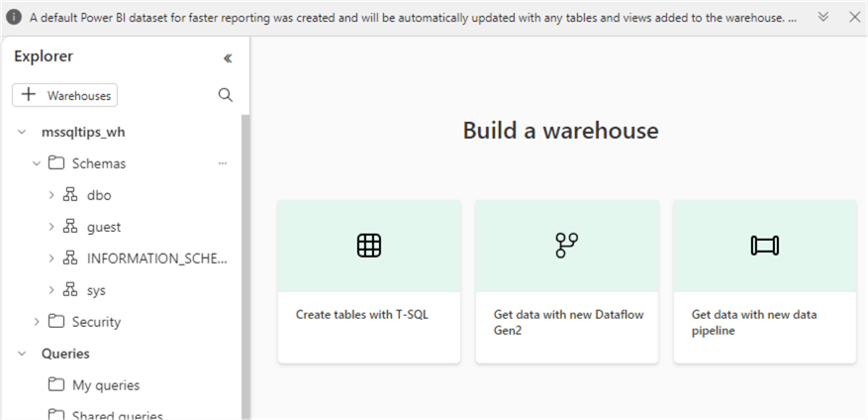868x420 pixels.
Task: Click the Dataflow Gen2 branch icon
Action: 566,246
